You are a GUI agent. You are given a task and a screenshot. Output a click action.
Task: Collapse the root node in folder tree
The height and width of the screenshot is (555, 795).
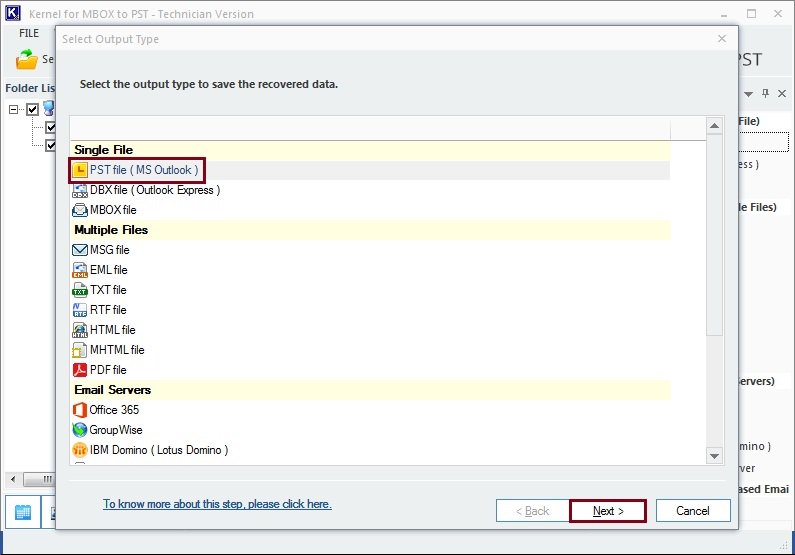click(14, 109)
